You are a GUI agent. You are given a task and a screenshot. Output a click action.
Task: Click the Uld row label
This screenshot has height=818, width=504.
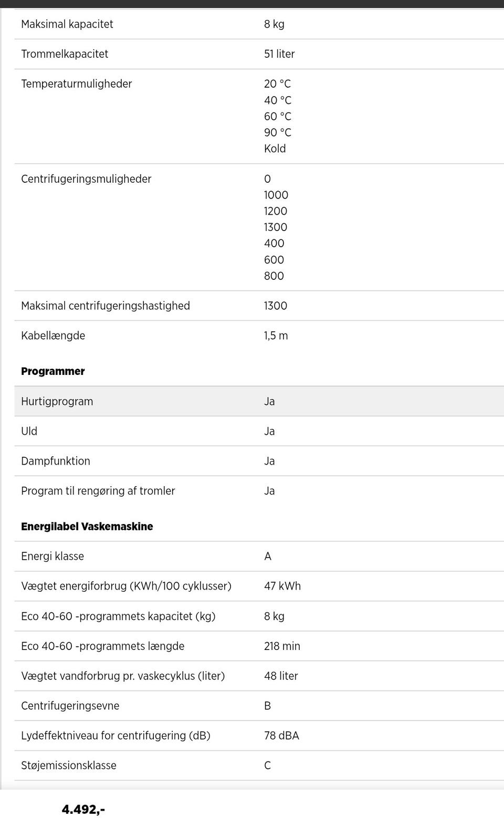click(29, 432)
